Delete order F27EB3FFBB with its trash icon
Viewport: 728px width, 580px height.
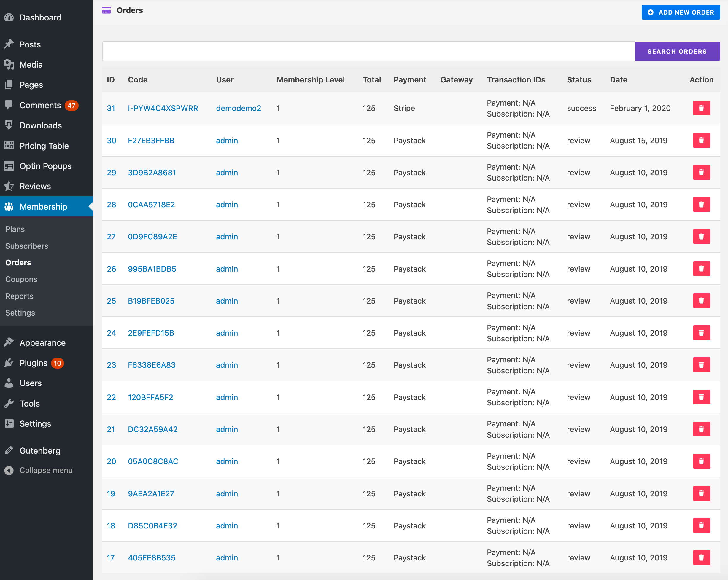701,141
